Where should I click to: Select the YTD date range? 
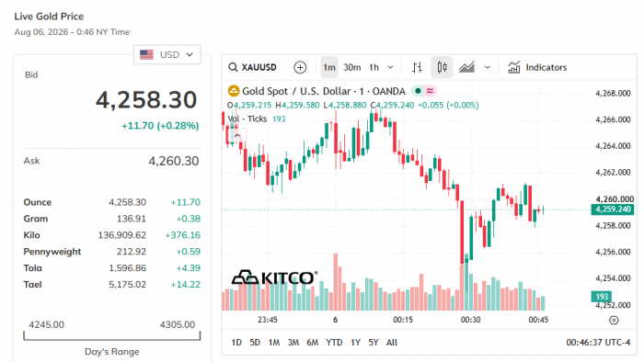tap(334, 343)
